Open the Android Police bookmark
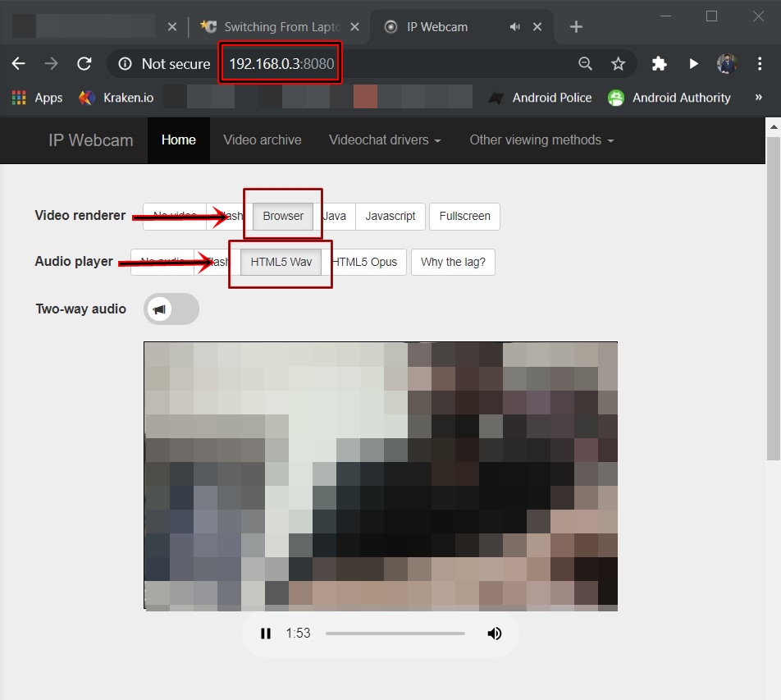 pyautogui.click(x=540, y=98)
